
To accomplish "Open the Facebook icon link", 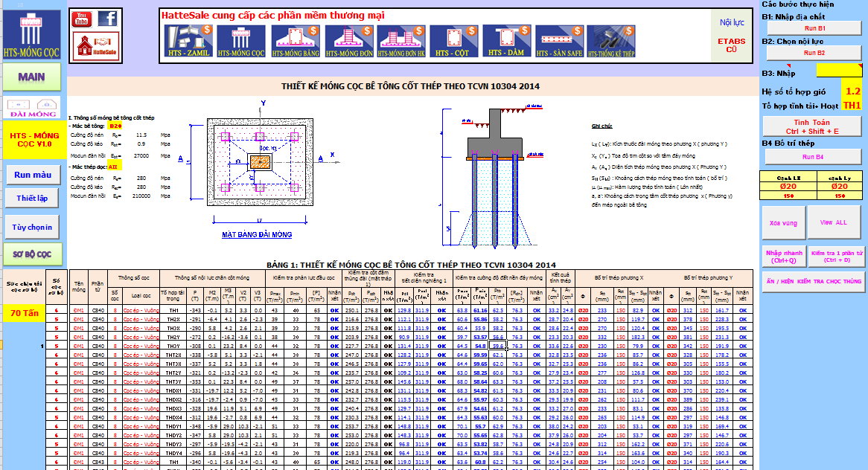I will (x=108, y=19).
